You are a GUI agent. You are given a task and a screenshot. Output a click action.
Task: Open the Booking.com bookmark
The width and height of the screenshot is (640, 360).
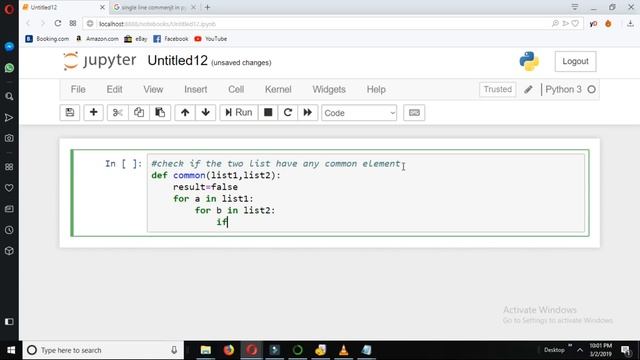[47, 39]
